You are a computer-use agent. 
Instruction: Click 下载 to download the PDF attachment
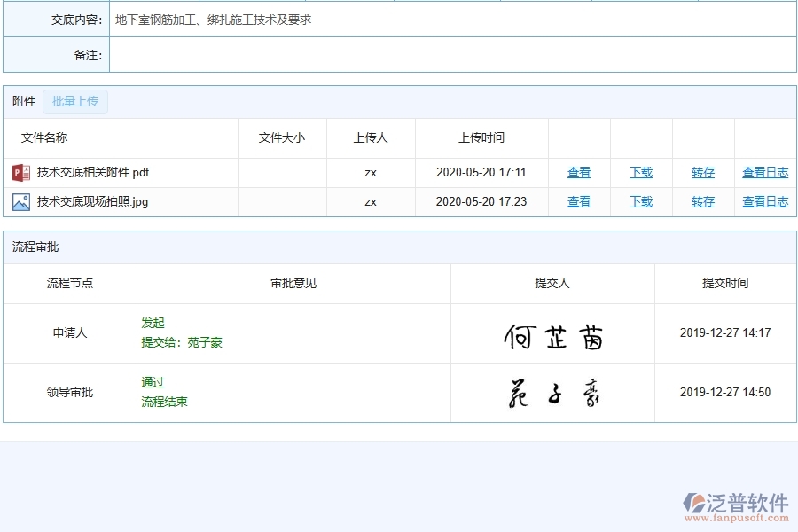click(x=640, y=172)
